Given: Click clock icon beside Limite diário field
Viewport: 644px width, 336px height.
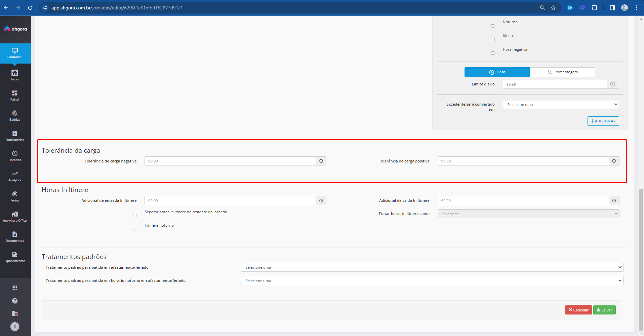Looking at the screenshot, I should (x=613, y=84).
